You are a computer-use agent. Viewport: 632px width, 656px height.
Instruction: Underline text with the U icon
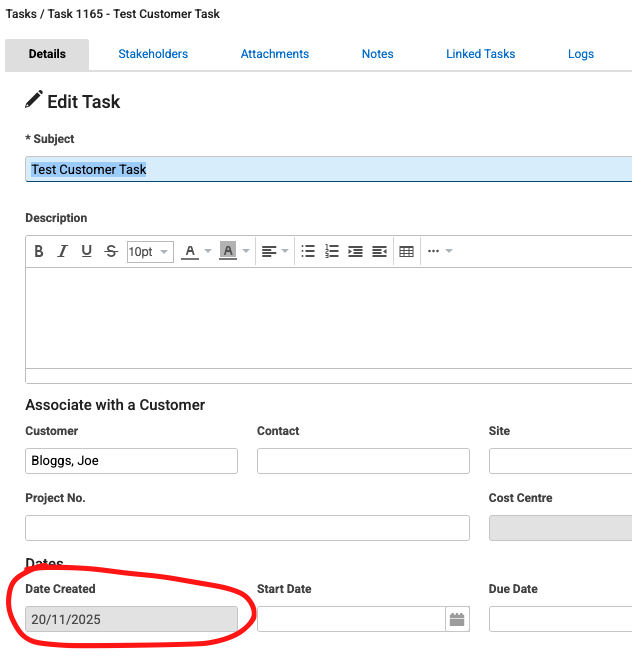(x=87, y=251)
